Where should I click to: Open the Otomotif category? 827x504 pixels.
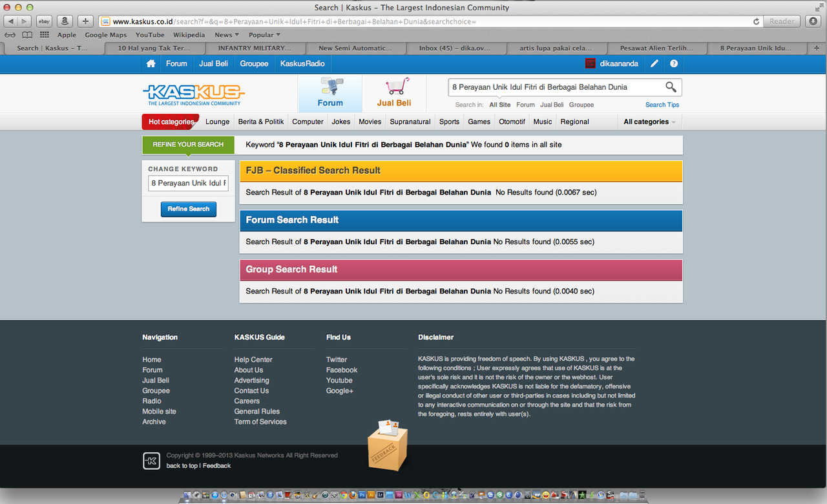point(512,121)
